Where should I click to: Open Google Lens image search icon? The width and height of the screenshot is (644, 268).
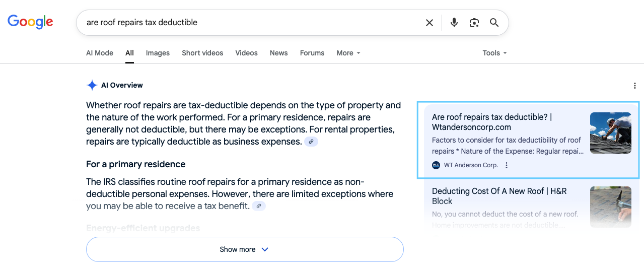coord(474,23)
